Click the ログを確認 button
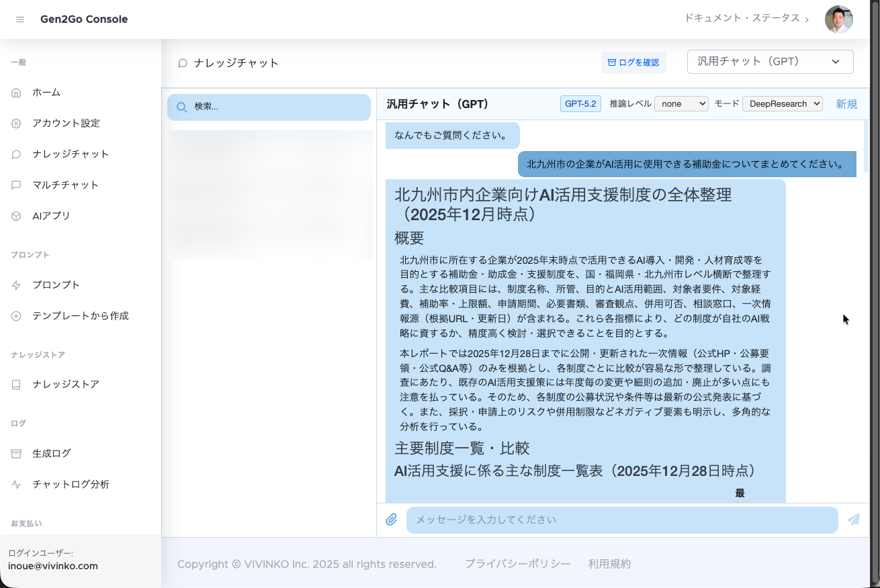Image resolution: width=880 pixels, height=588 pixels. pyautogui.click(x=633, y=62)
